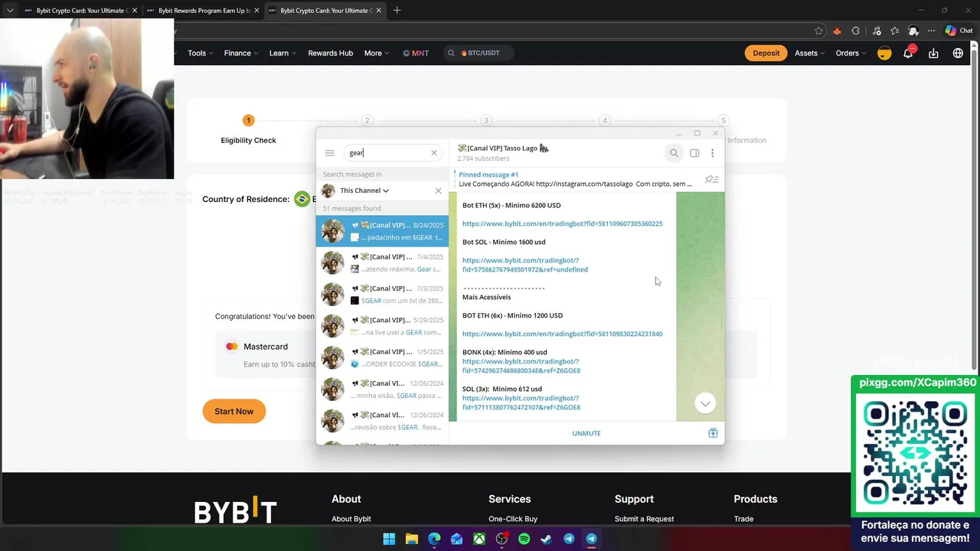
Task: Expand Bybit Assets dropdown
Action: [810, 53]
